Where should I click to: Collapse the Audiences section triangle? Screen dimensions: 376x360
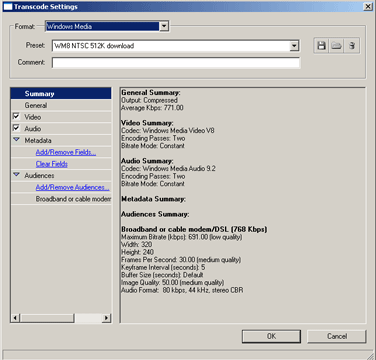click(x=16, y=175)
